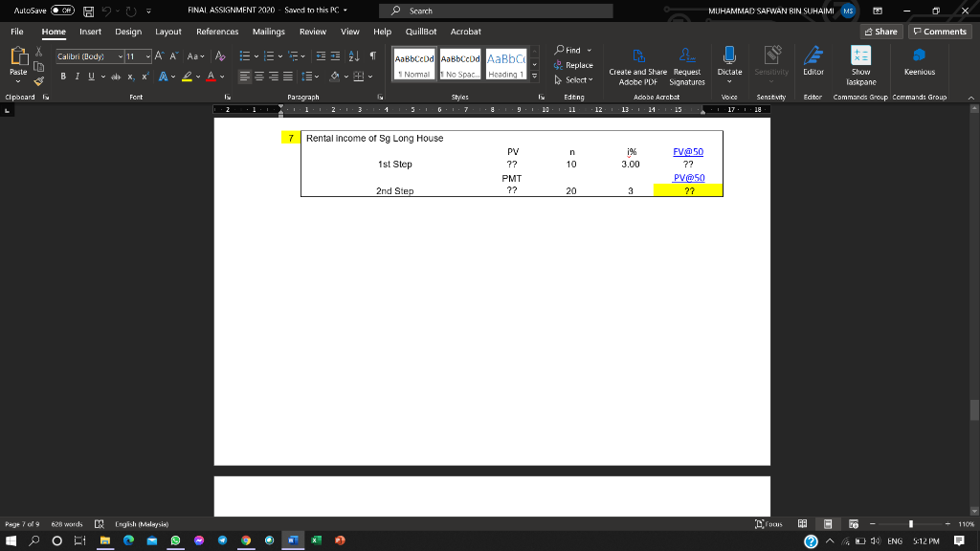The height and width of the screenshot is (551, 980).
Task: Click the Format Painter brush icon
Action: pos(38,80)
